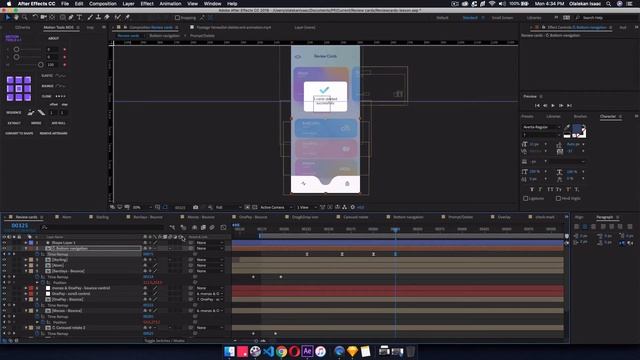Image resolution: width=640 pixels, height=360 pixels.
Task: Enable the Ligatures checkbox
Action: [526, 198]
